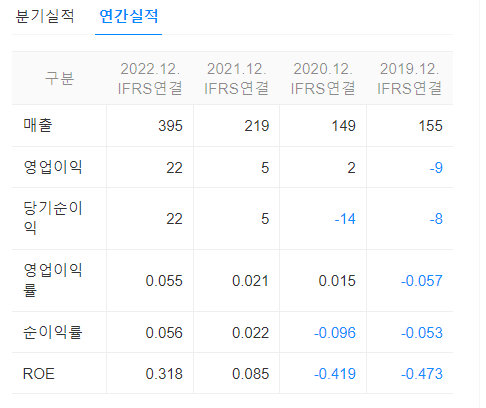
Task: Switch to the 분기실적 tab
Action: pos(45,16)
